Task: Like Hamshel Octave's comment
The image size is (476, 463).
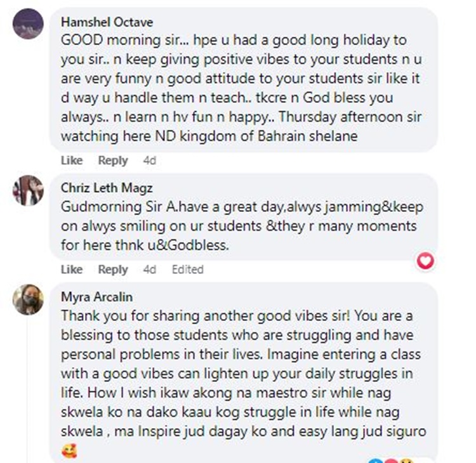Action: click(x=72, y=160)
